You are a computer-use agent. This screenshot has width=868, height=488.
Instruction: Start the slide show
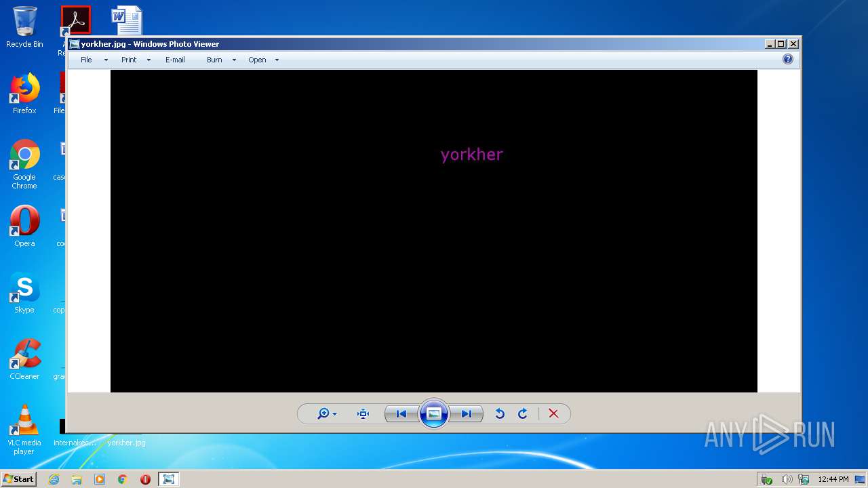(x=434, y=414)
